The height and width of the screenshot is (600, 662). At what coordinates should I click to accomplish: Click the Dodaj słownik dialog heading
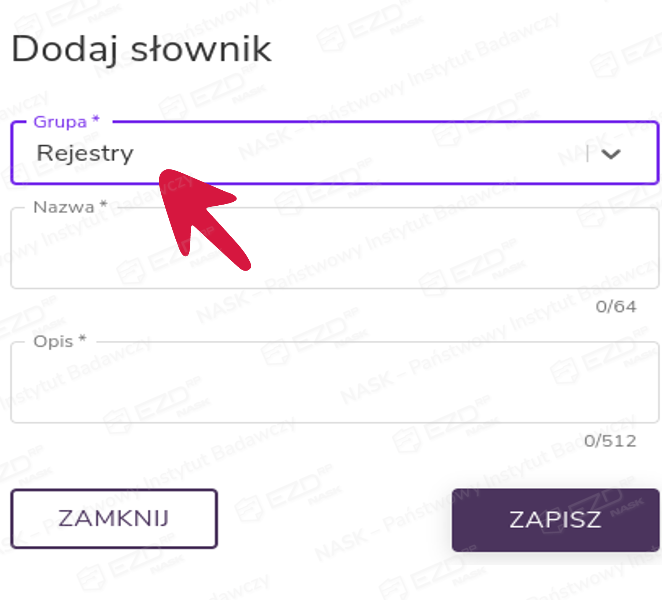pos(141,49)
